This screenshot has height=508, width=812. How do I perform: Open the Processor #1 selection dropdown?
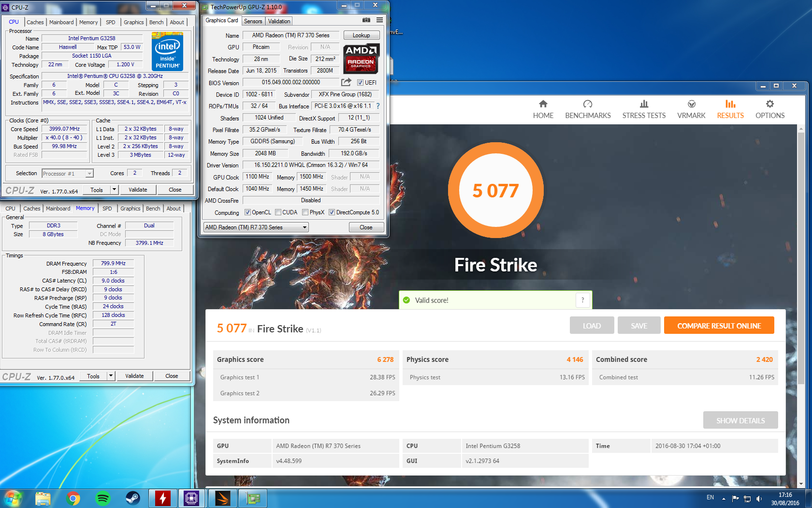point(67,173)
